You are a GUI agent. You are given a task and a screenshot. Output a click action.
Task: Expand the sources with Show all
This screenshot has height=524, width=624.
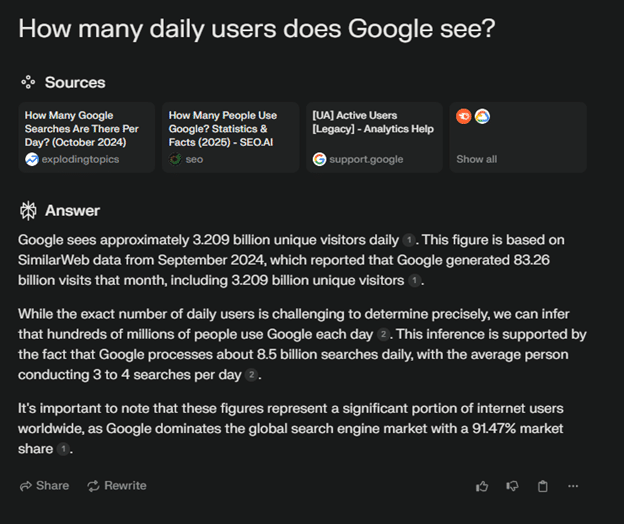coord(476,159)
